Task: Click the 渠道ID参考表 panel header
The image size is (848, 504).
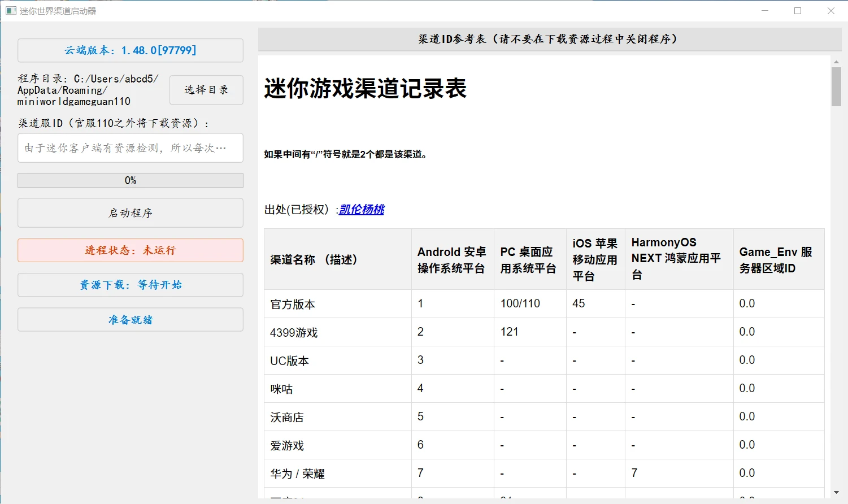Action: pos(549,39)
